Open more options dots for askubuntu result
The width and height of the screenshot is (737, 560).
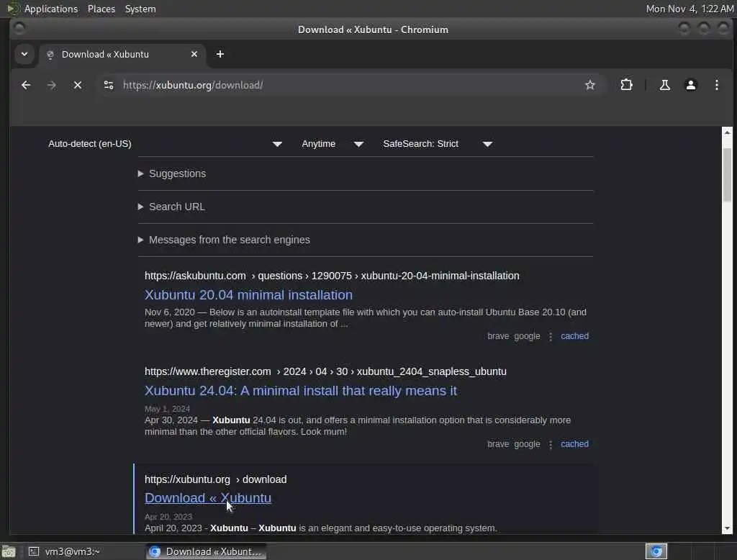tap(551, 337)
